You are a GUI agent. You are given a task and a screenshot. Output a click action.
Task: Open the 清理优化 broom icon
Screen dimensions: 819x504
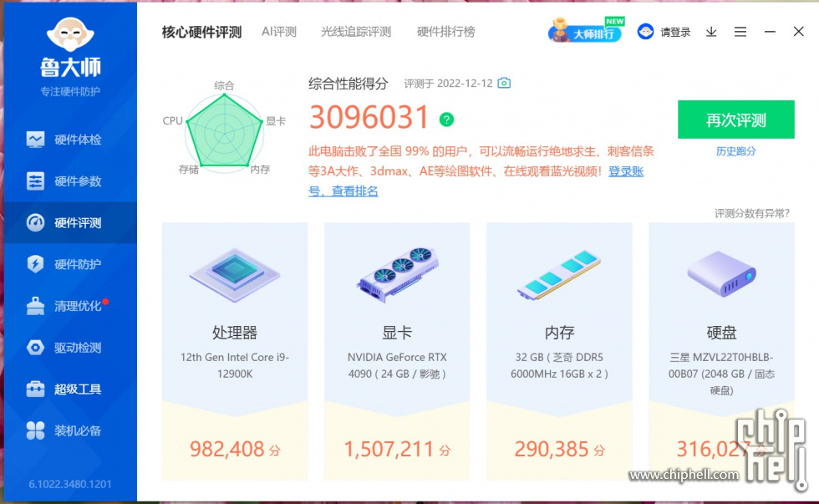tap(35, 306)
